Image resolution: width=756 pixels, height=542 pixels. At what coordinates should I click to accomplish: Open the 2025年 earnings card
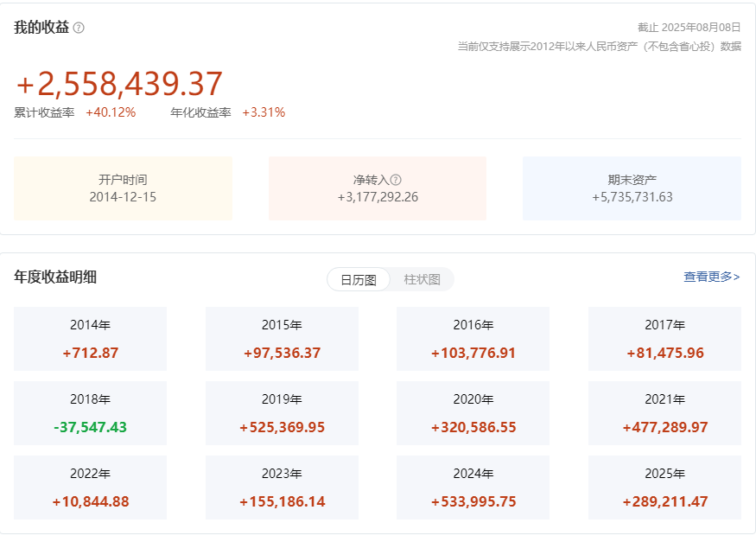point(664,488)
